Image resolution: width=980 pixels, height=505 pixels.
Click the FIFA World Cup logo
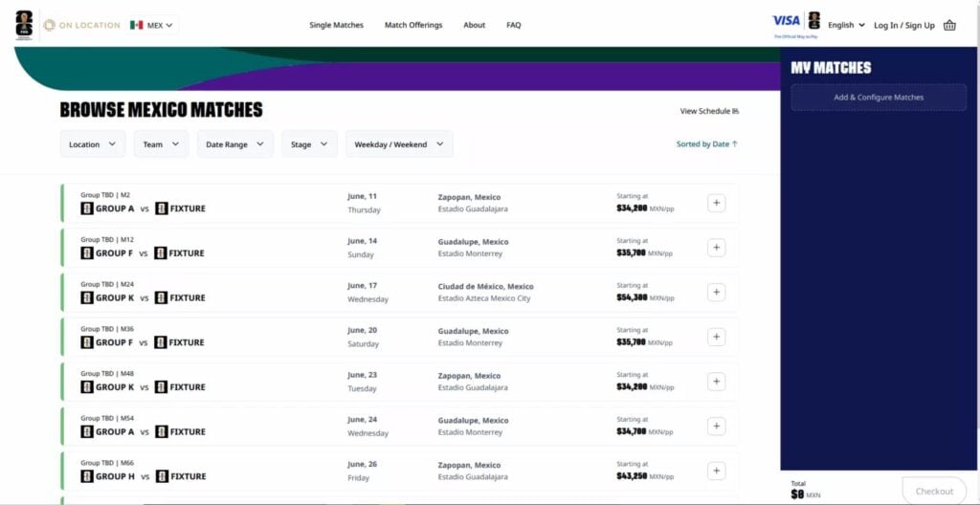coord(24,25)
